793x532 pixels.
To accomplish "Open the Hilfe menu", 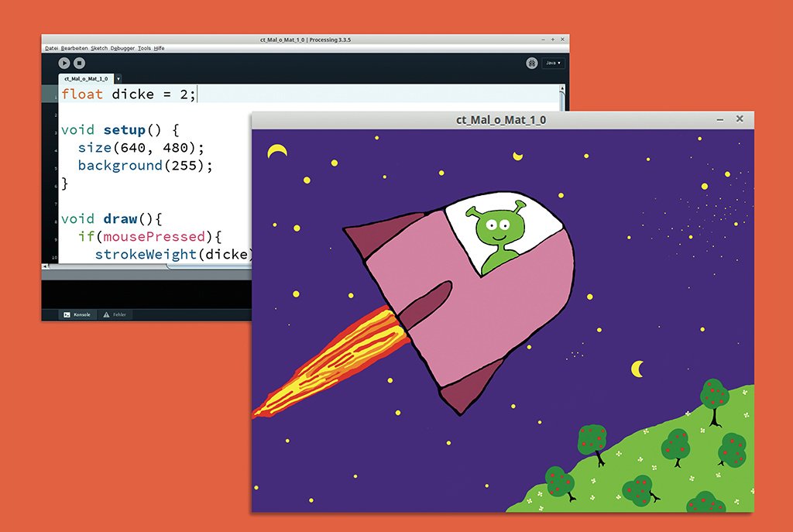I will (x=159, y=48).
